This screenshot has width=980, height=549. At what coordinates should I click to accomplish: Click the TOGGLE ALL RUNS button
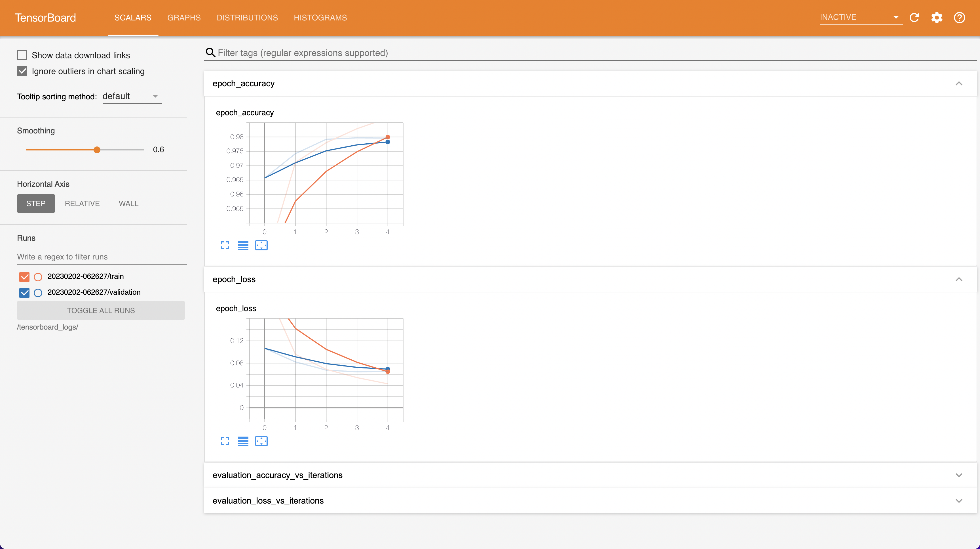coord(101,310)
